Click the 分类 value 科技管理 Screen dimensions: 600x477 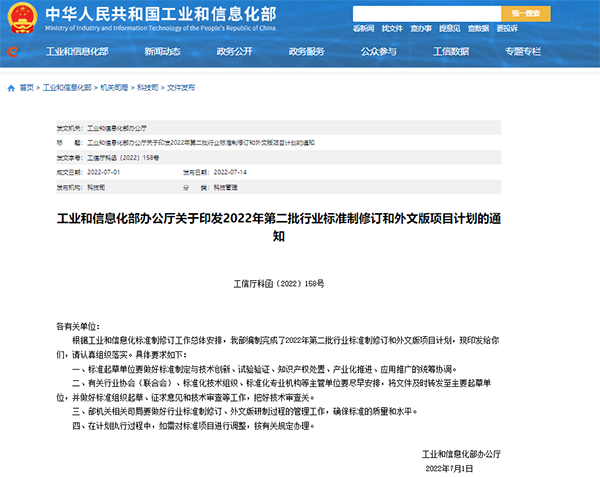[225, 187]
